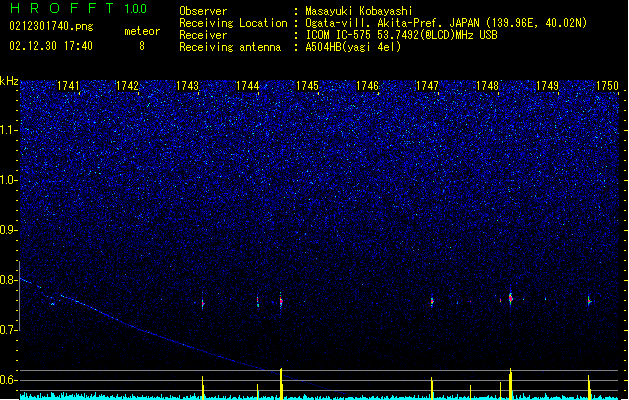Click the meteor echo just after 1743

pyautogui.click(x=203, y=303)
